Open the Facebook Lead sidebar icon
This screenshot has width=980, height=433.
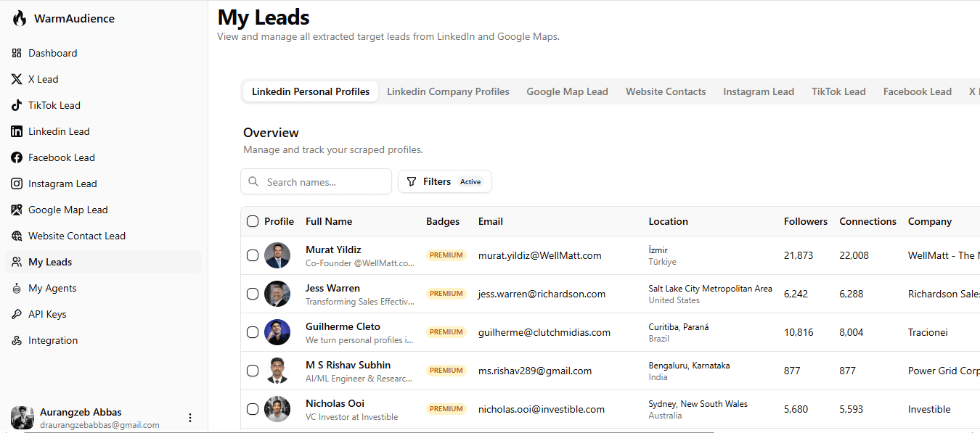pos(17,157)
